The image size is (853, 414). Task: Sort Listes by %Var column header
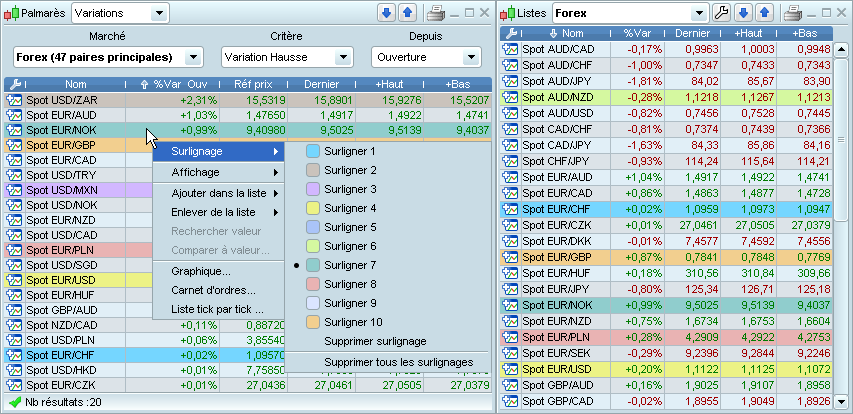point(637,33)
